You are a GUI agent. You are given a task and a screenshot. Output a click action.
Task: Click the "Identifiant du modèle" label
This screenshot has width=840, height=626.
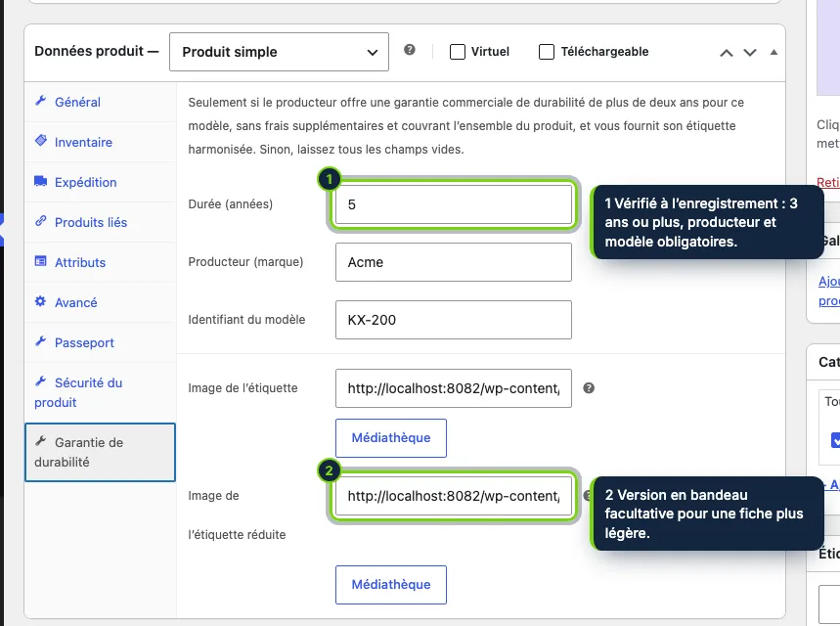[x=246, y=320]
